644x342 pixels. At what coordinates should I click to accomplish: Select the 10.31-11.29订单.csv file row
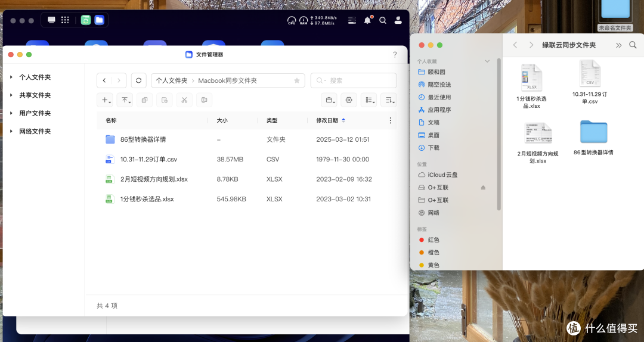[x=246, y=159]
